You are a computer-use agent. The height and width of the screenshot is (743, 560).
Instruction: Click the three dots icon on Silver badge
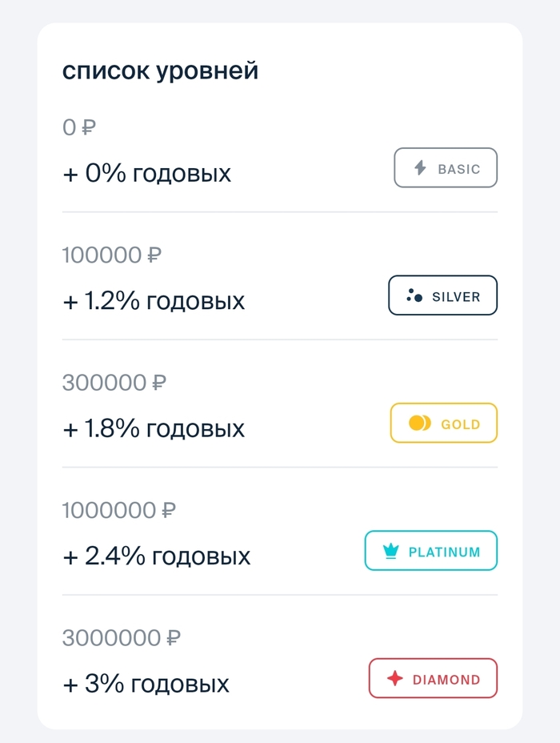(414, 295)
